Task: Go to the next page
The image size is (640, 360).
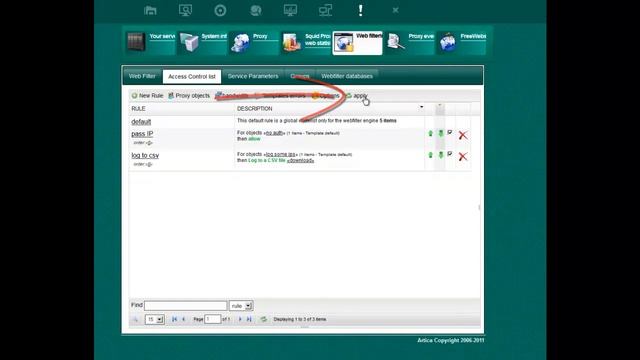Action: point(240,319)
